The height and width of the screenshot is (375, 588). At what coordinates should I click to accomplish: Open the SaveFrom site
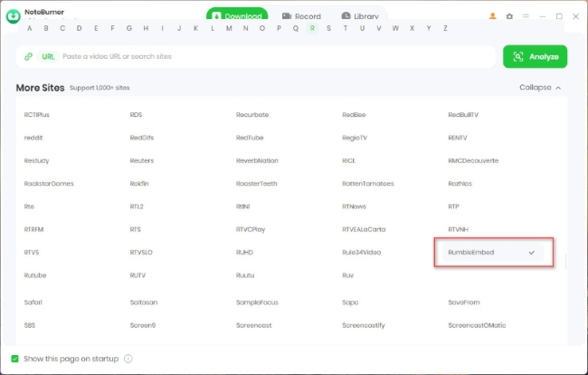point(464,303)
